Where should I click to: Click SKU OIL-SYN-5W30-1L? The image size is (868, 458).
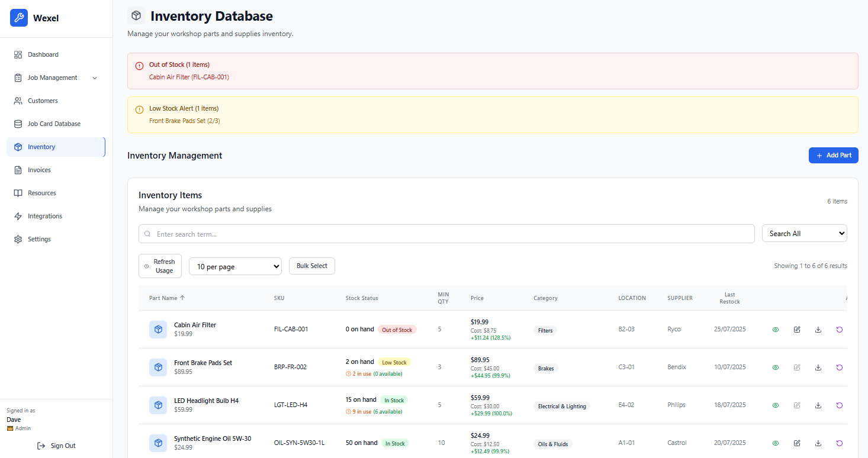coord(299,443)
